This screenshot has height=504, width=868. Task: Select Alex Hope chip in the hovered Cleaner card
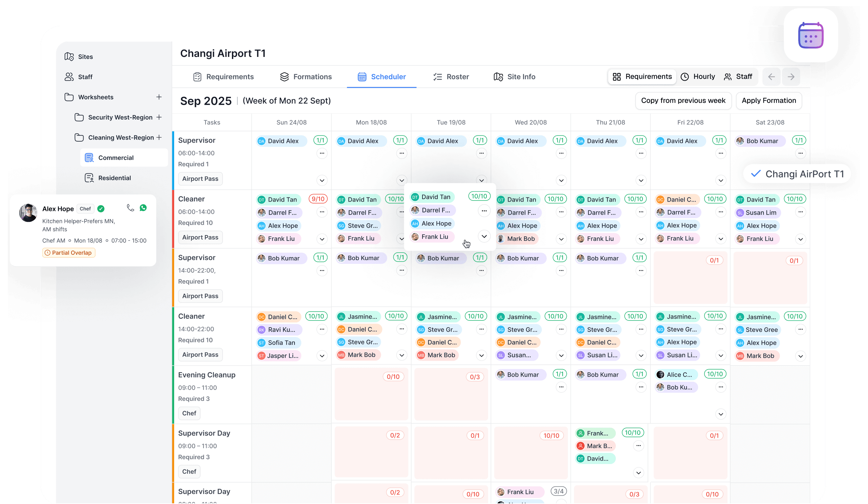432,224
